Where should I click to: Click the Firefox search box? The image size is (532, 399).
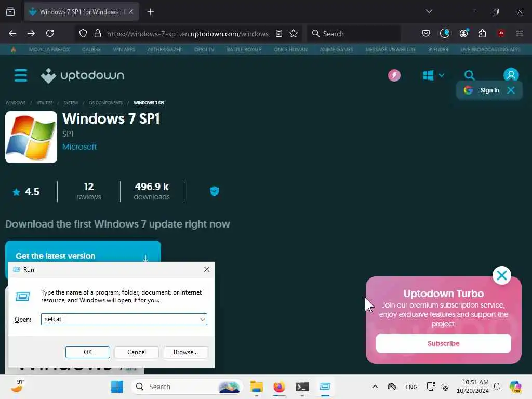pos(354,34)
